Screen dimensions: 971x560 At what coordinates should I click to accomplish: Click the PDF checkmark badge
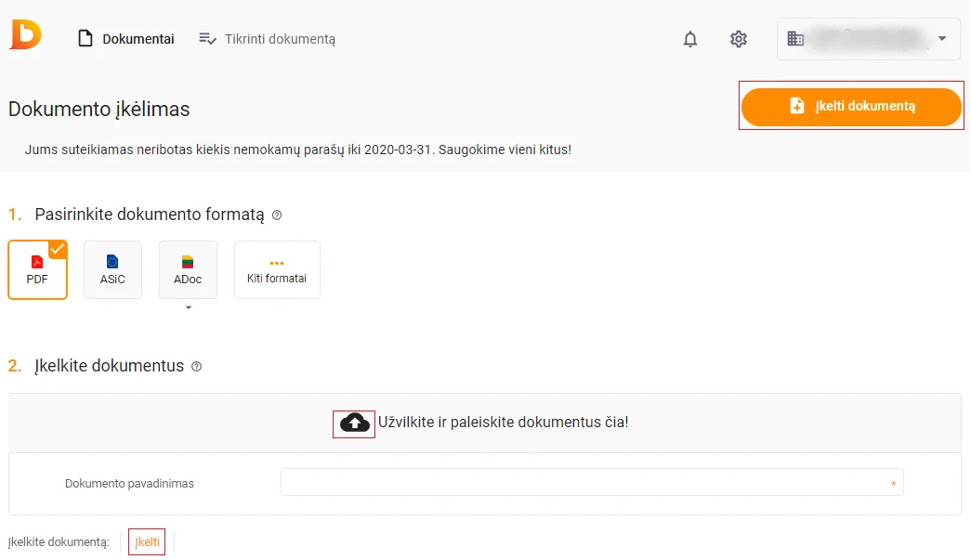tap(57, 250)
